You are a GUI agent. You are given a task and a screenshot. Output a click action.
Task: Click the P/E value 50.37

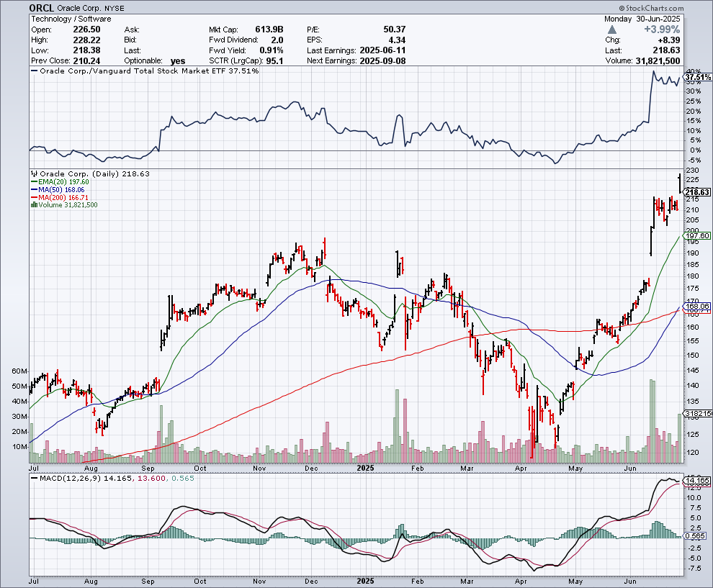click(394, 30)
